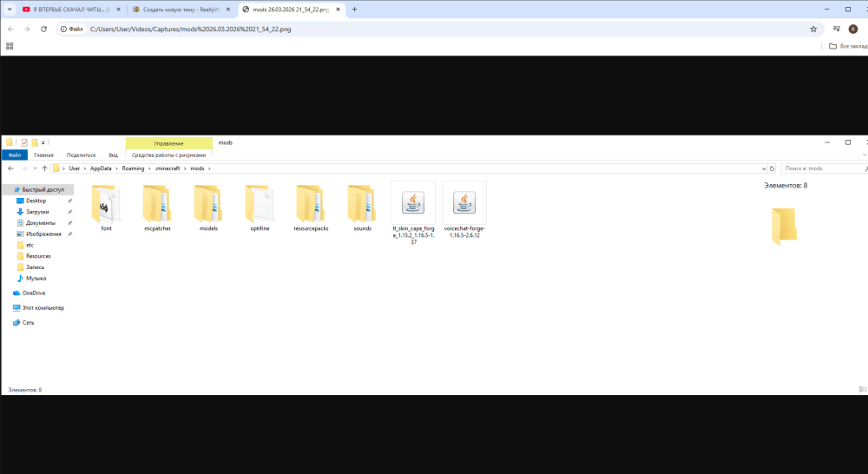
Task: Go to AppData in the breadcrumb path
Action: pos(101,168)
